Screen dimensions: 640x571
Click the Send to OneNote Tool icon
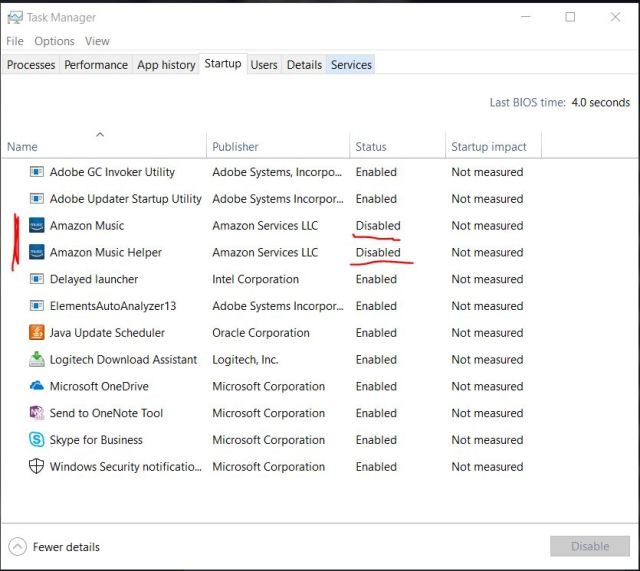point(37,413)
